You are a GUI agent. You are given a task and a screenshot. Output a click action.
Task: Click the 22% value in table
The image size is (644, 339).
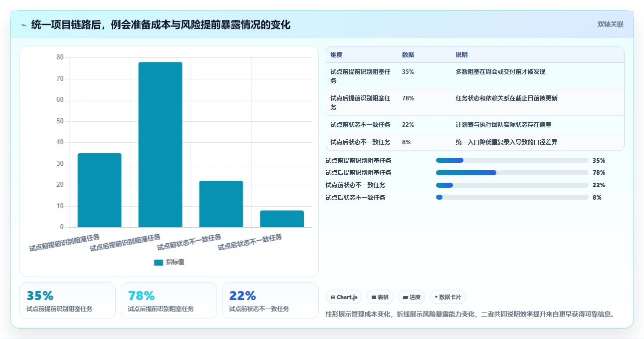[408, 125]
